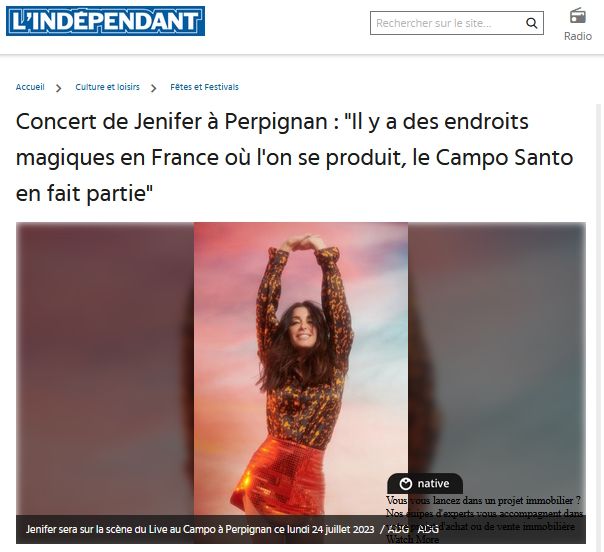Go to Accueil breadcrumb link

pos(30,87)
